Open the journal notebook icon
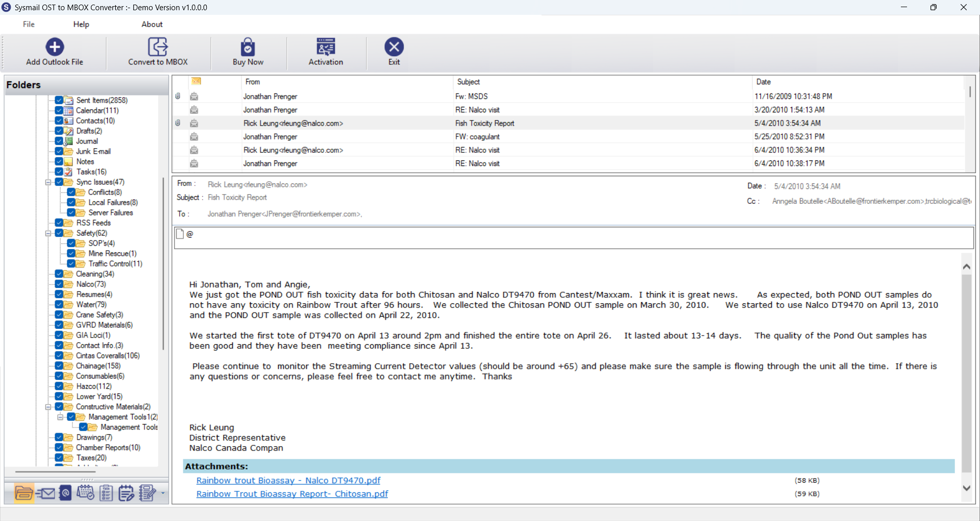 147,493
